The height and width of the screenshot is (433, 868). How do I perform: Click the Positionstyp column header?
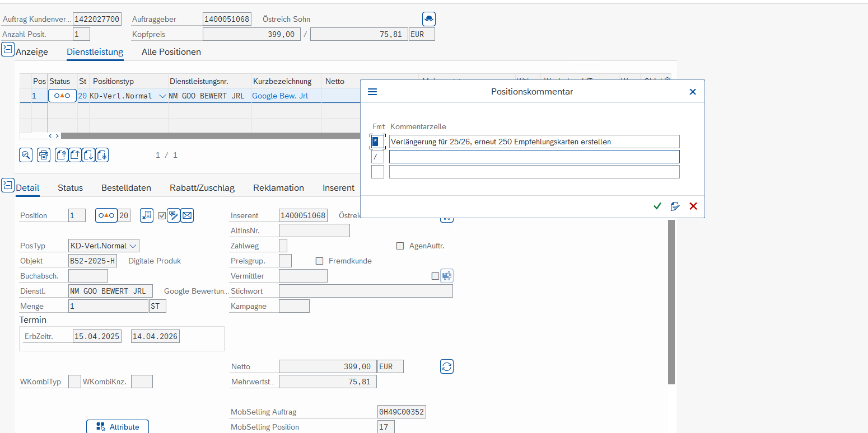(x=113, y=81)
